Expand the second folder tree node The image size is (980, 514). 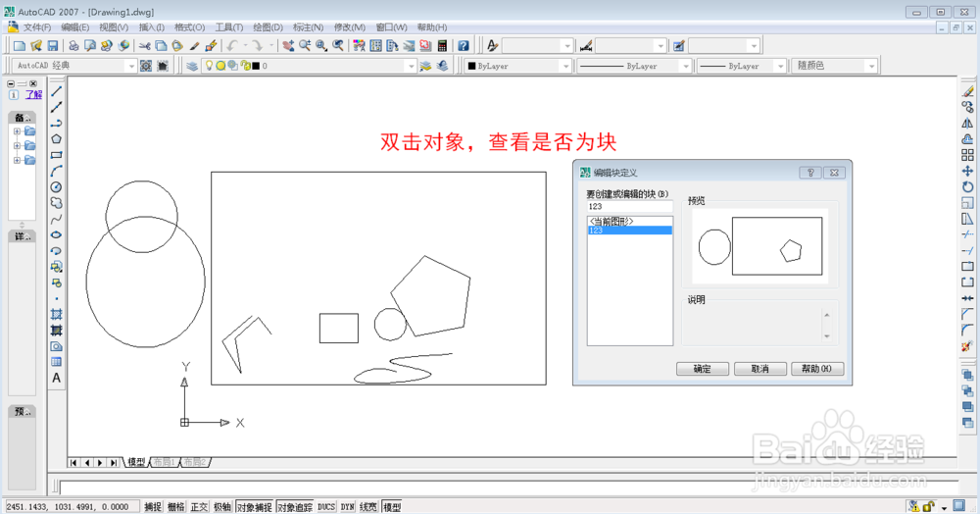click(17, 146)
